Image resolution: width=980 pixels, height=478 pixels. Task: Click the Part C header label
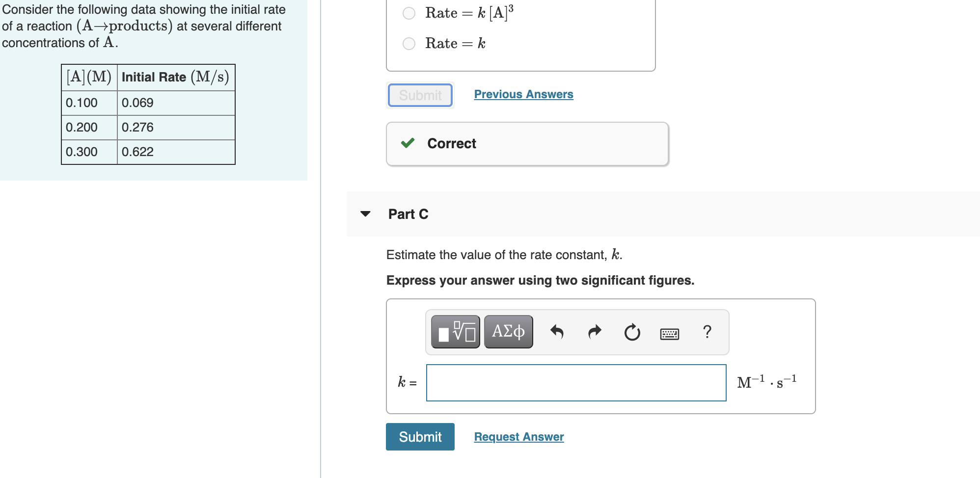tap(408, 214)
